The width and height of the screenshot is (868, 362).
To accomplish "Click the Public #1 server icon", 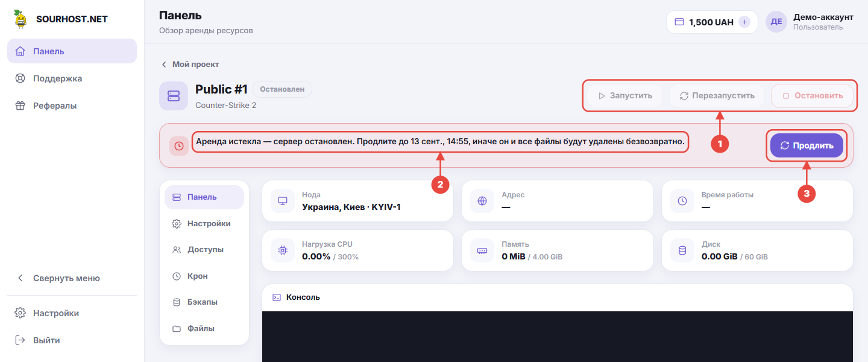I will coord(174,96).
